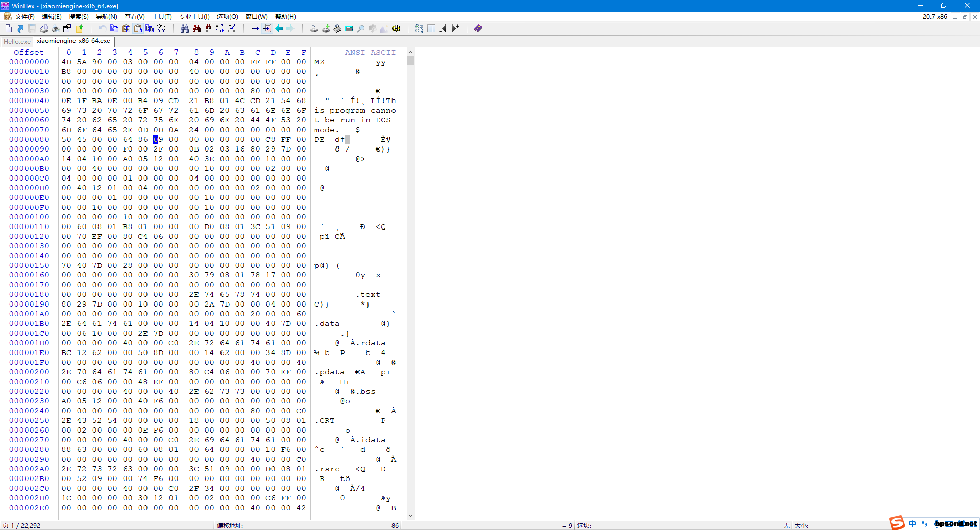Click the inner document restore button
The height and width of the screenshot is (530, 980).
pos(965,17)
